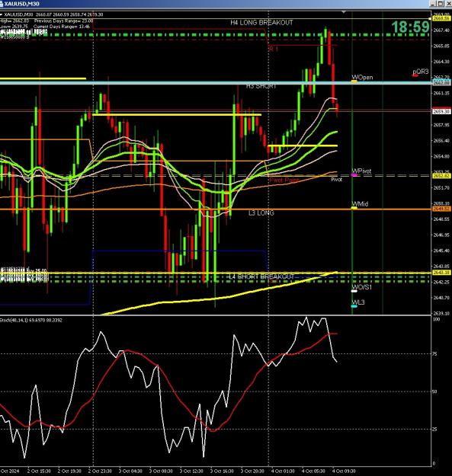This screenshot has height=476, width=452.
Task: Click the 3 Oct 16:30 time label
Action: pos(222,471)
